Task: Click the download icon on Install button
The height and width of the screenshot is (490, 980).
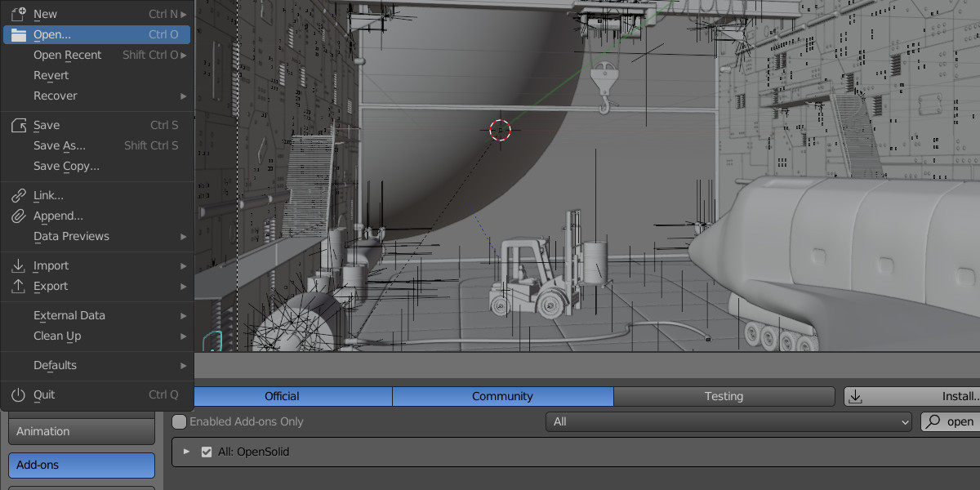Action: 856,396
